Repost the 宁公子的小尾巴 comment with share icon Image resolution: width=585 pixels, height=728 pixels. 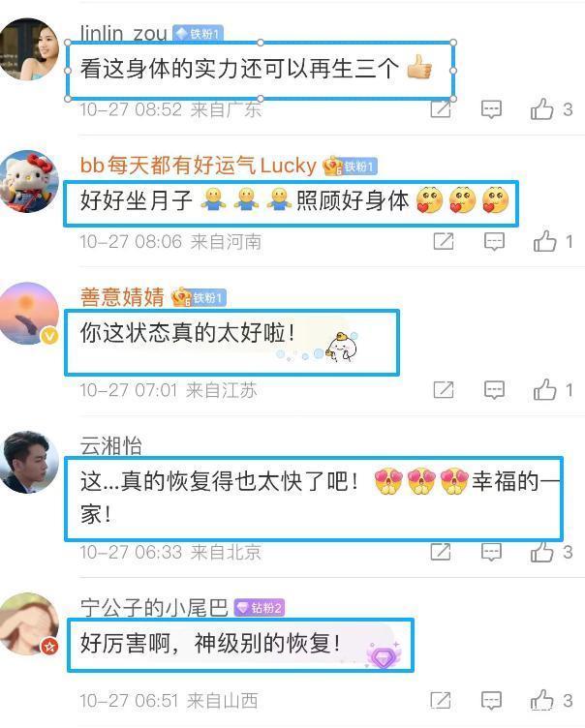click(441, 700)
